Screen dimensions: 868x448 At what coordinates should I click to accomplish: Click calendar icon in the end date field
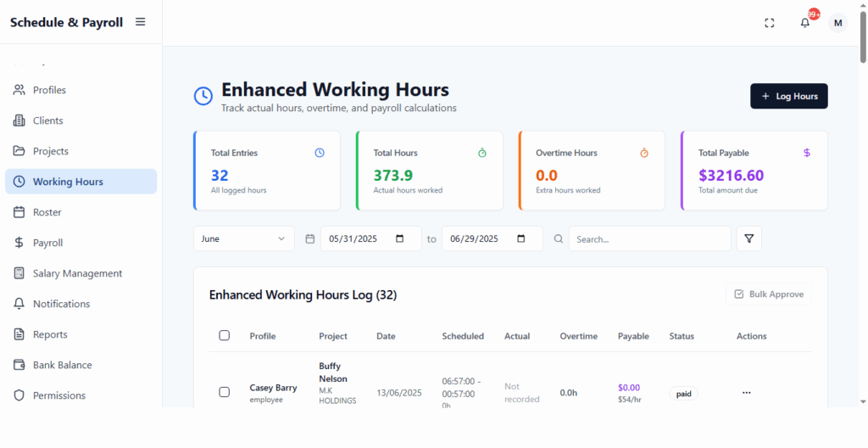521,239
